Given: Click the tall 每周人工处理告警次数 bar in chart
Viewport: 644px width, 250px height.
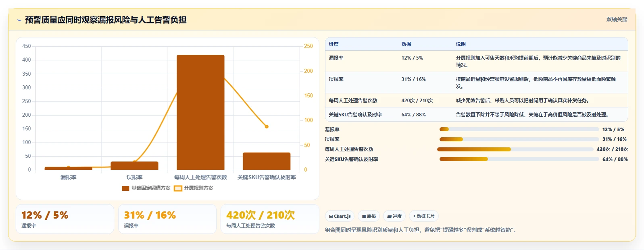Looking at the screenshot, I should pyautogui.click(x=200, y=112).
